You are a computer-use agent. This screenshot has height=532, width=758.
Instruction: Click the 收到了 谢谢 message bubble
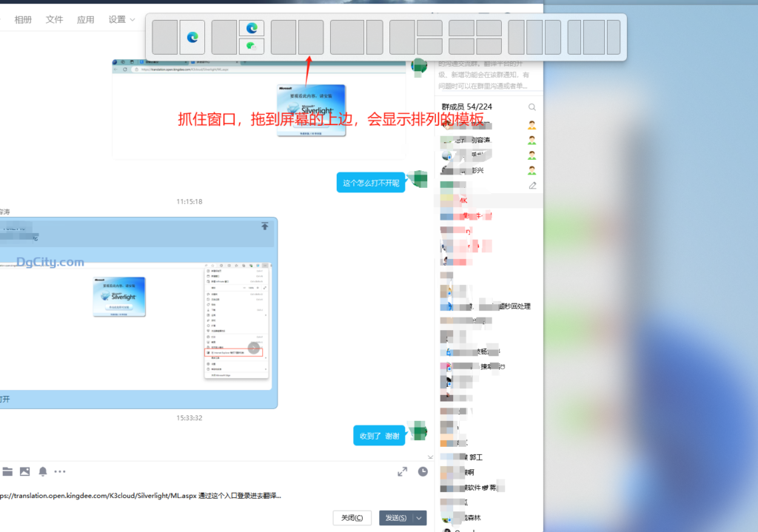pos(379,436)
